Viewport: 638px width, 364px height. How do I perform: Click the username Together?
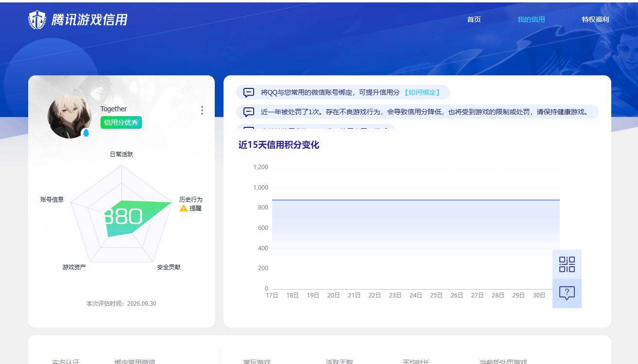coord(113,109)
